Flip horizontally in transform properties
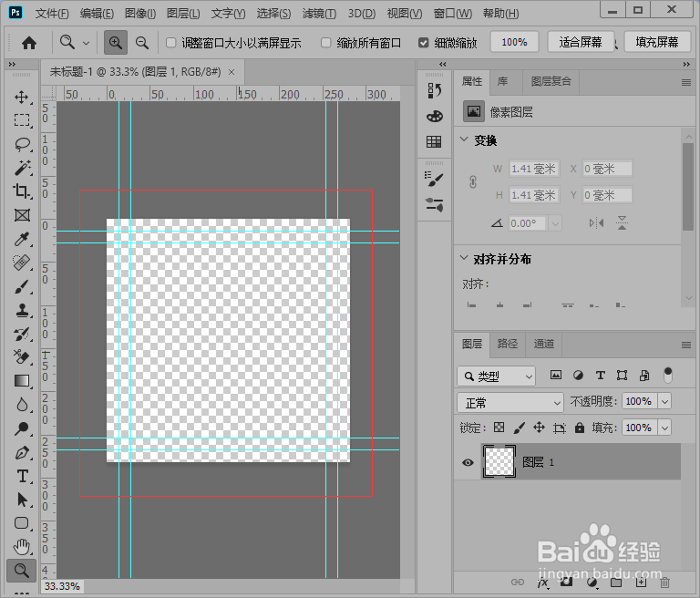Image resolution: width=700 pixels, height=598 pixels. 596,222
